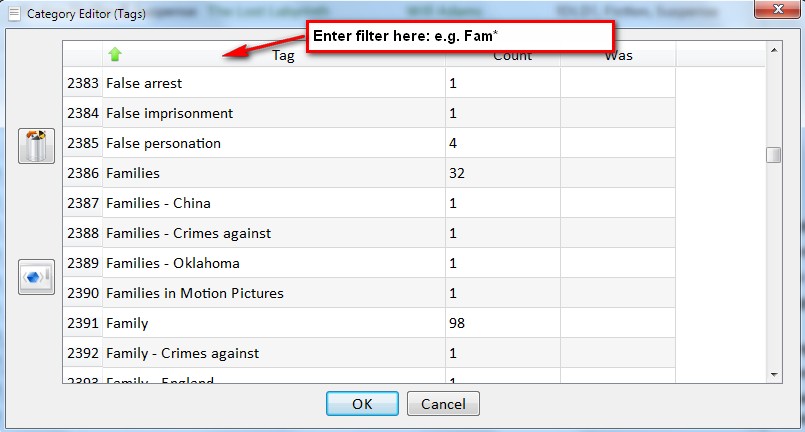Image resolution: width=805 pixels, height=432 pixels.
Task: Click the Category Editor window title icon
Action: (x=13, y=14)
